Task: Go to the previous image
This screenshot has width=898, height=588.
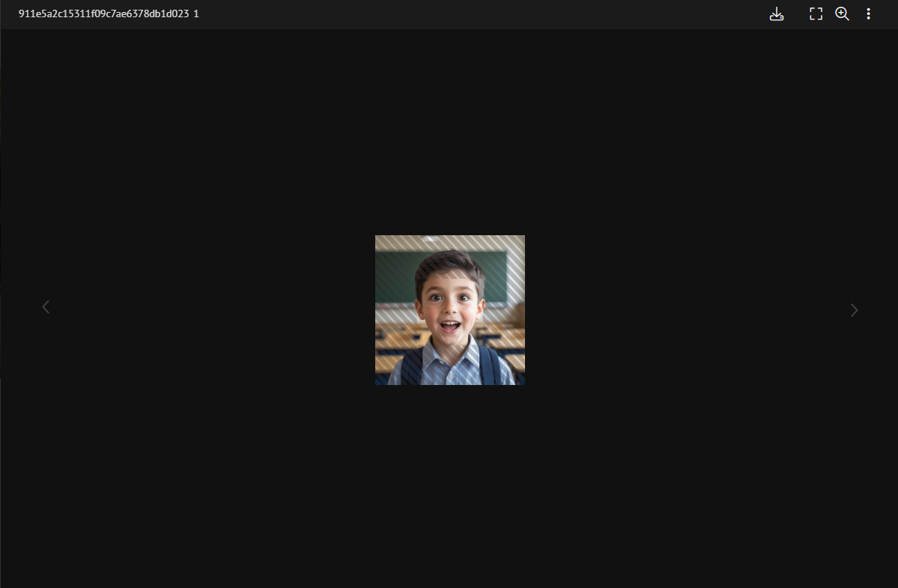Action: tap(46, 307)
